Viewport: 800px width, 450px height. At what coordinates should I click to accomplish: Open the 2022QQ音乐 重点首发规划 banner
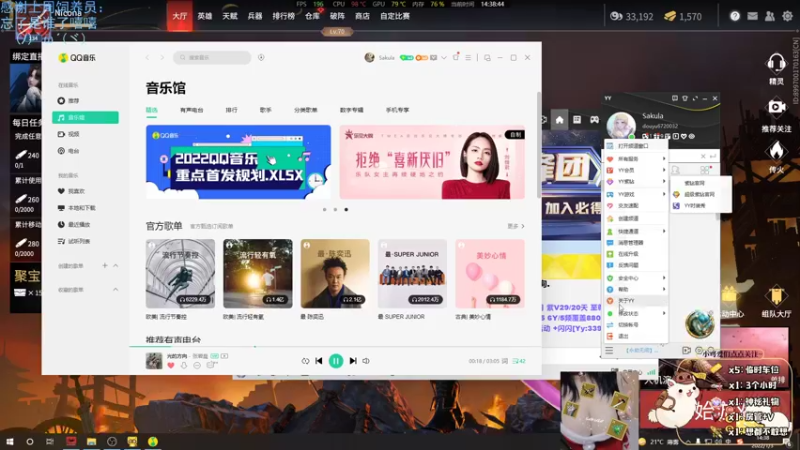coord(238,162)
